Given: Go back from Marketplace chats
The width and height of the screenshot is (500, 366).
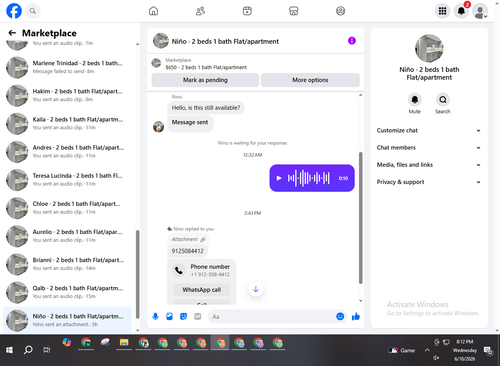Looking at the screenshot, I should (12, 33).
